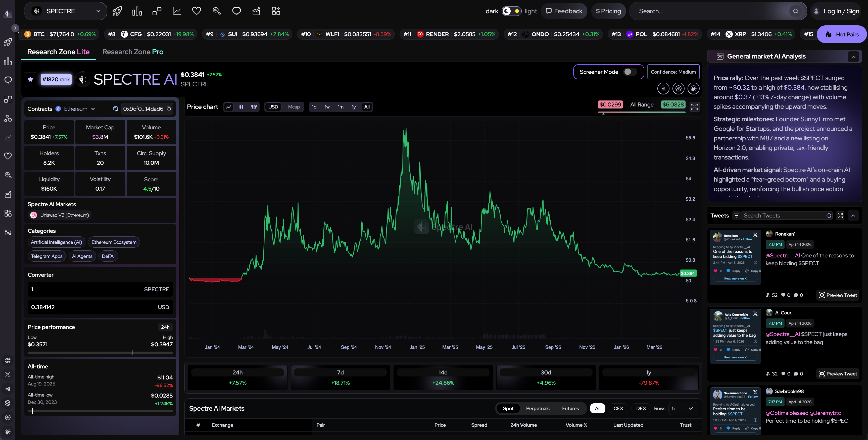The height and width of the screenshot is (440, 868).
Task: Open the globe website icon in the left sidebar
Action: tap(8, 360)
